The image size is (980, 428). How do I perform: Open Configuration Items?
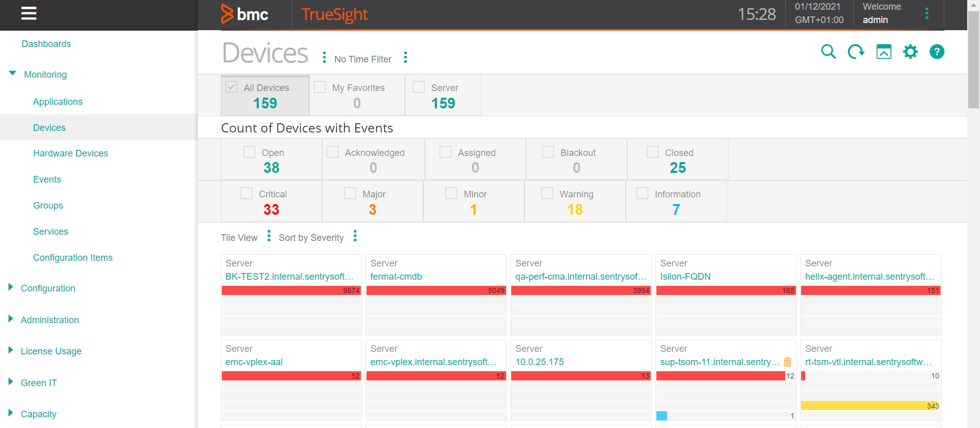(x=73, y=258)
